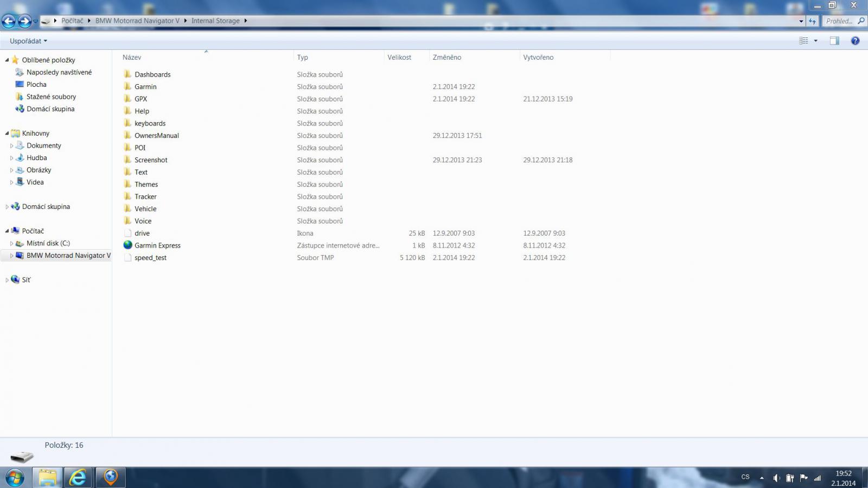The image size is (868, 488).
Task: Click the Windows Start button
Action: pos(15,478)
